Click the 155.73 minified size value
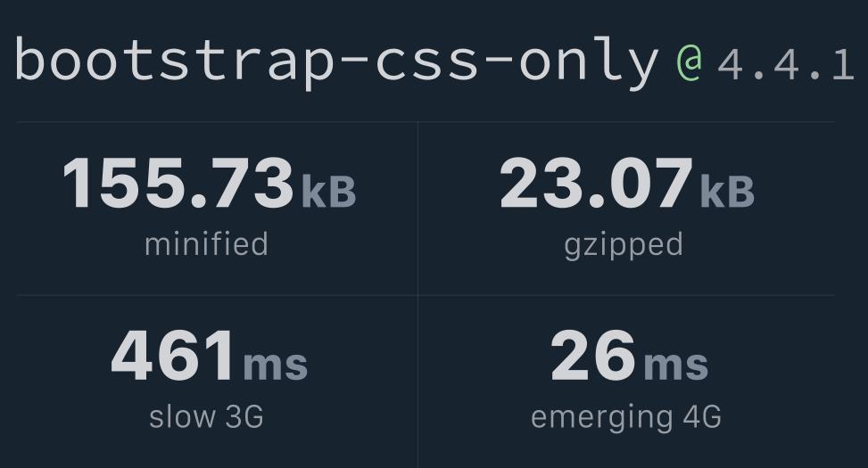868x468 pixels. tap(178, 183)
